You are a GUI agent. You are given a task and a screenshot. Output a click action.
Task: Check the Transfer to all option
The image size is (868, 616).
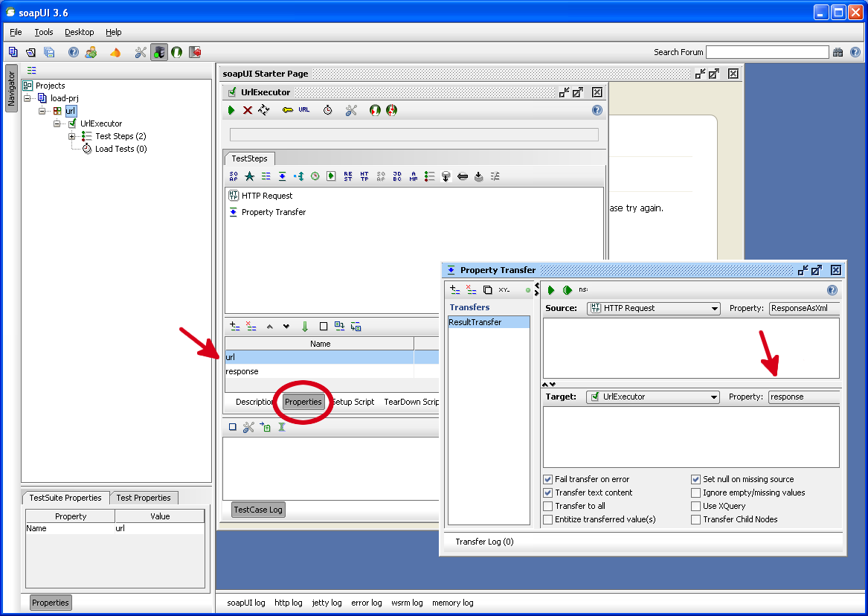click(x=548, y=507)
